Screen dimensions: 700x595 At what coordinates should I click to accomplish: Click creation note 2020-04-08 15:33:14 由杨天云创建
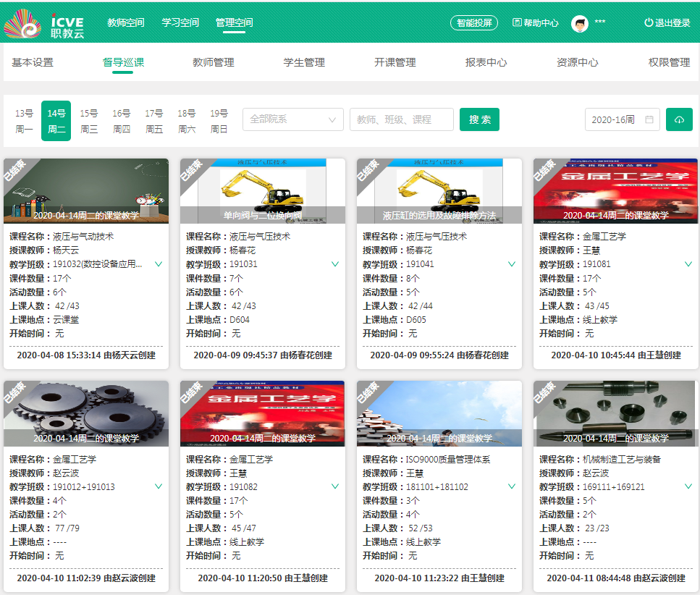(x=86, y=355)
